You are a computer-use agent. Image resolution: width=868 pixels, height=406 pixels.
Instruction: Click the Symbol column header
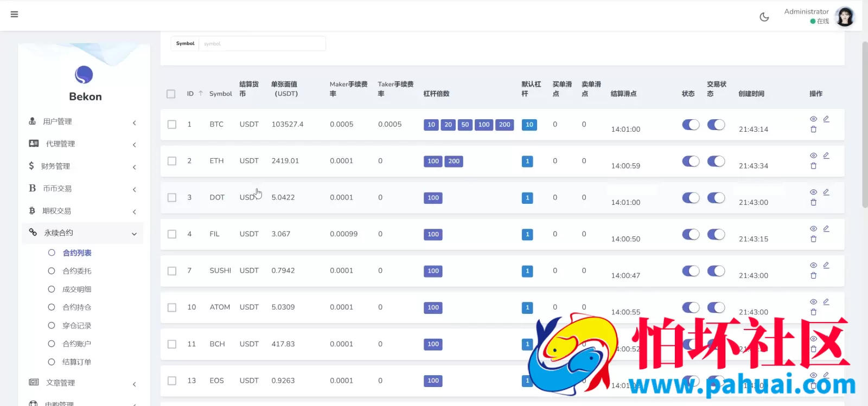(x=220, y=94)
